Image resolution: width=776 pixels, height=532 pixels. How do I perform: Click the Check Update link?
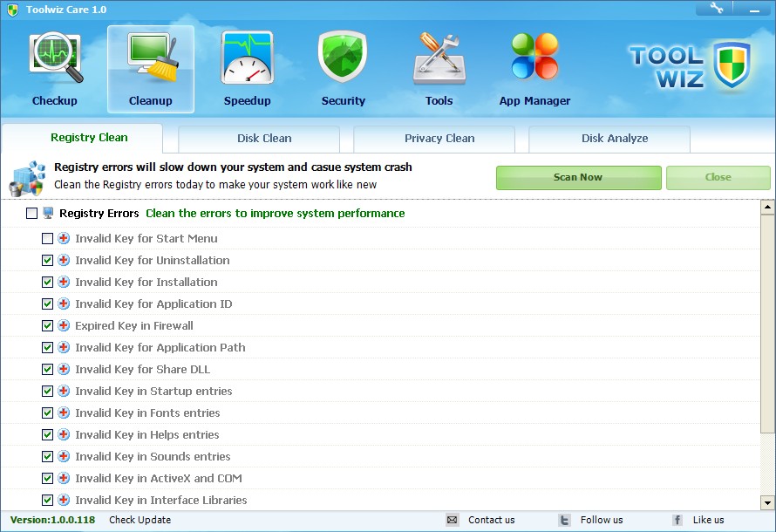coord(140,520)
